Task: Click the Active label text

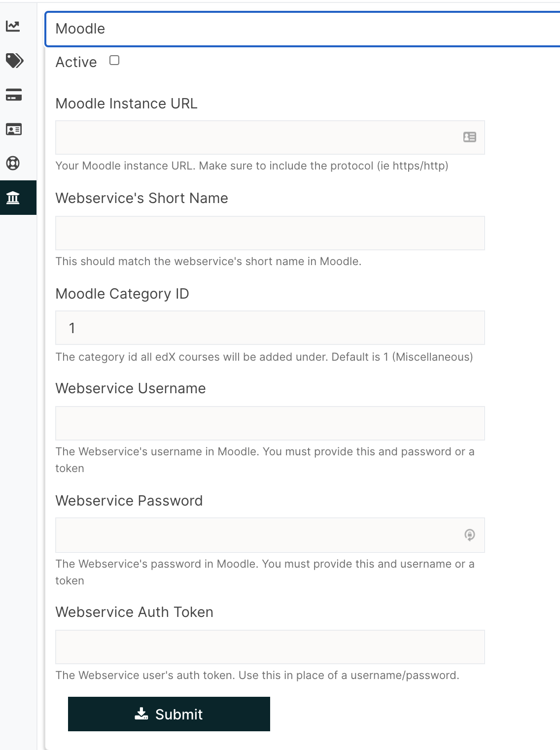Action: [76, 62]
